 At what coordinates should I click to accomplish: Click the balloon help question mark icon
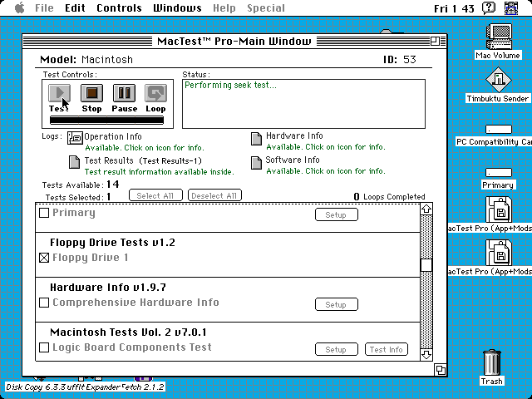pyautogui.click(x=489, y=7)
